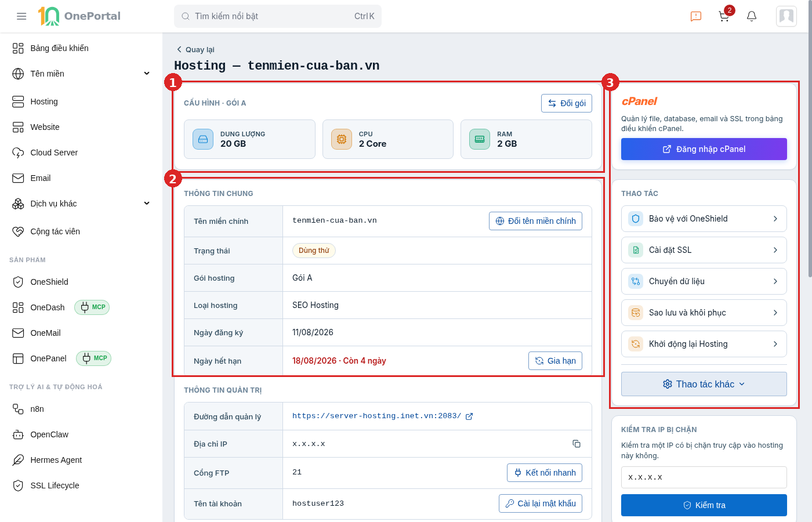Click the Dùng thử status badge
The image size is (812, 522).
point(314,251)
